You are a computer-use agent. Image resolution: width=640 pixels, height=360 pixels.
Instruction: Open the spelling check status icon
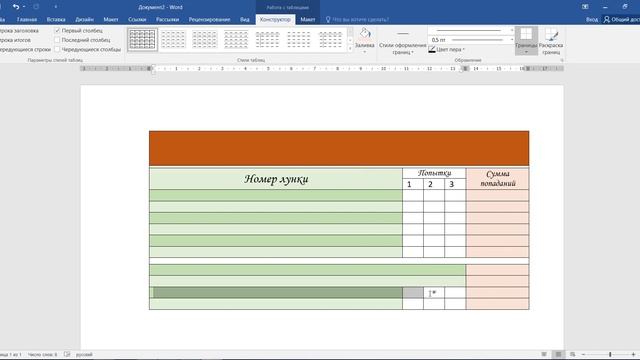(67, 354)
